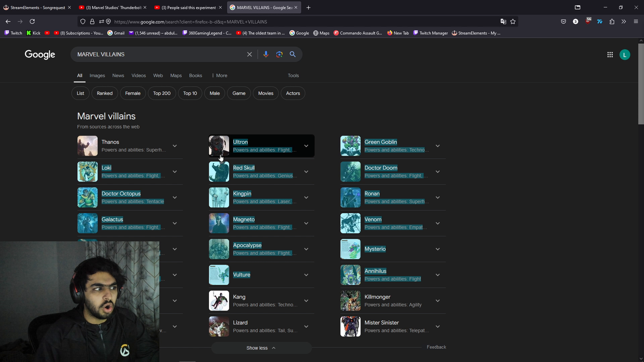644x362 pixels.
Task: Open the extensions puzzle-piece icon
Action: point(612,22)
